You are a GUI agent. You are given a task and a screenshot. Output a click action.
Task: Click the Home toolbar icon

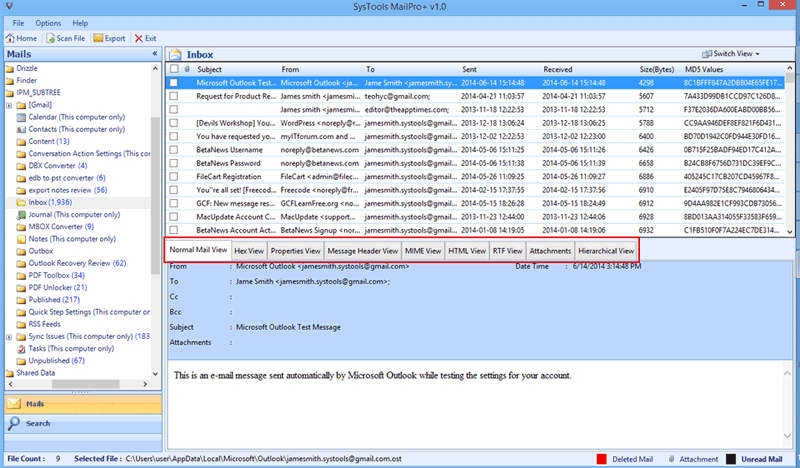pos(10,38)
